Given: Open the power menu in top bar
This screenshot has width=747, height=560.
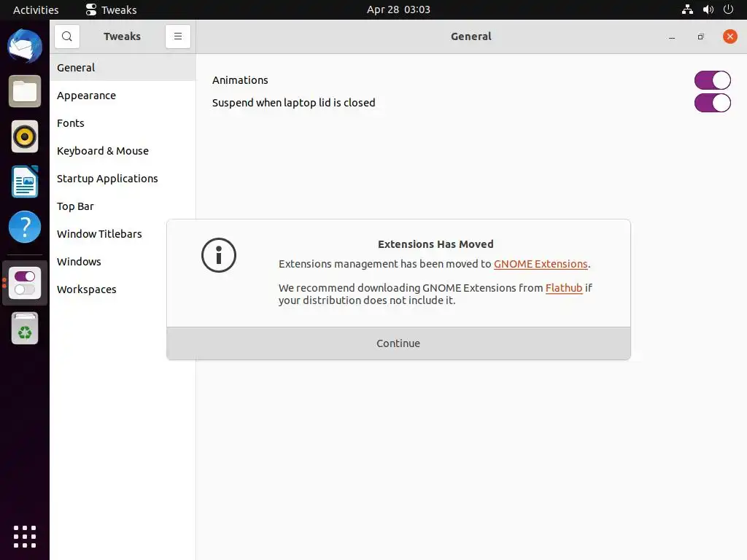Looking at the screenshot, I should [x=728, y=9].
